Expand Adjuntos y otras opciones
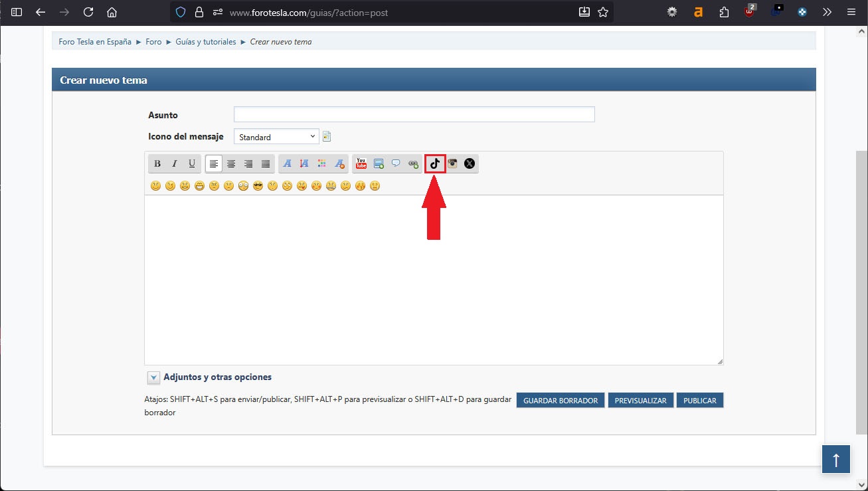The image size is (868, 491). [153, 377]
